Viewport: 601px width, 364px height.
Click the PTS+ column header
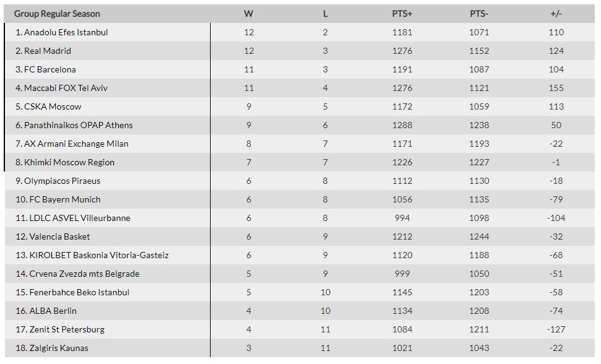click(x=402, y=14)
